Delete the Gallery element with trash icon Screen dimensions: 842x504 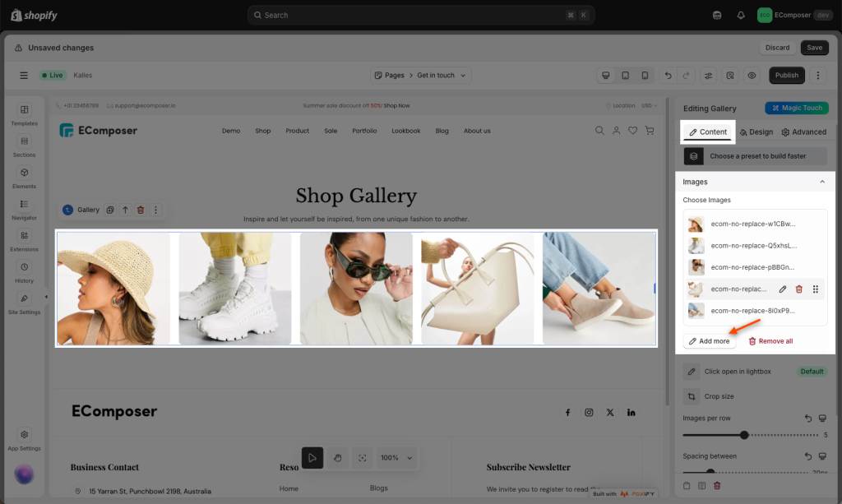141,210
